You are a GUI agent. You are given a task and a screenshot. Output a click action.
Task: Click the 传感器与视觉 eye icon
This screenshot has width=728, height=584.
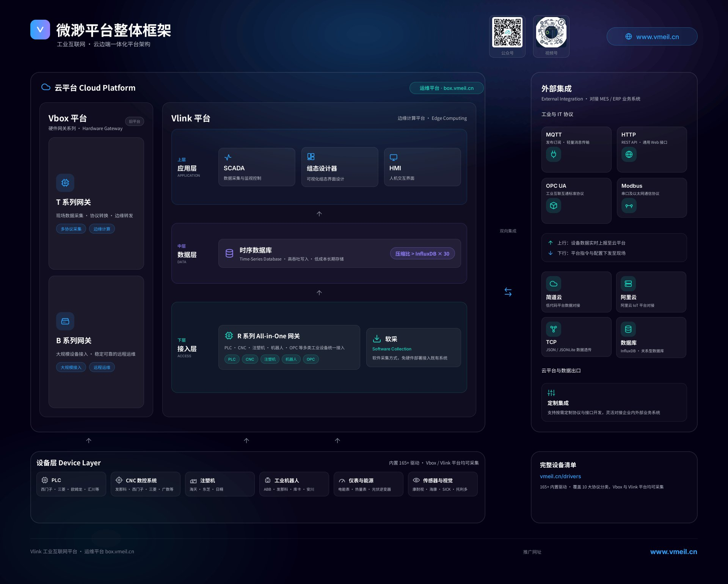[416, 480]
